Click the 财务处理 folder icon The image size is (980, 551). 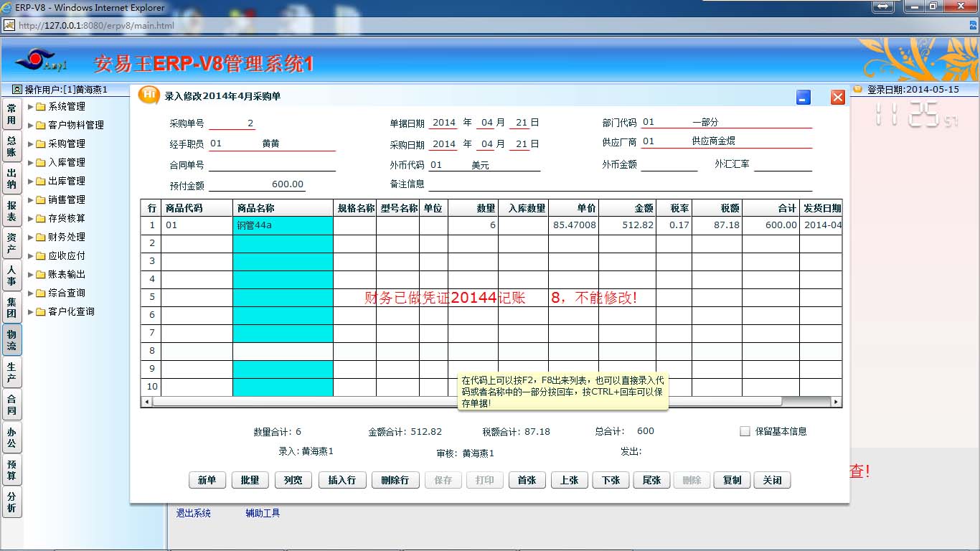coord(41,237)
